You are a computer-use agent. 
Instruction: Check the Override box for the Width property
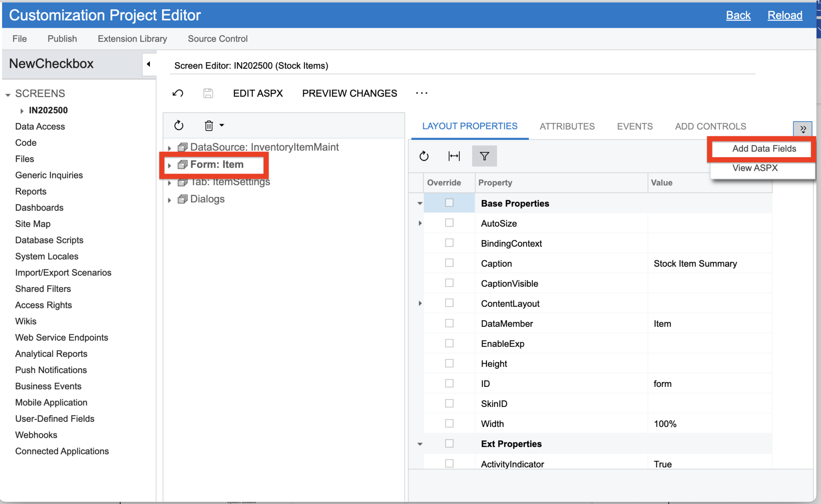pyautogui.click(x=449, y=423)
